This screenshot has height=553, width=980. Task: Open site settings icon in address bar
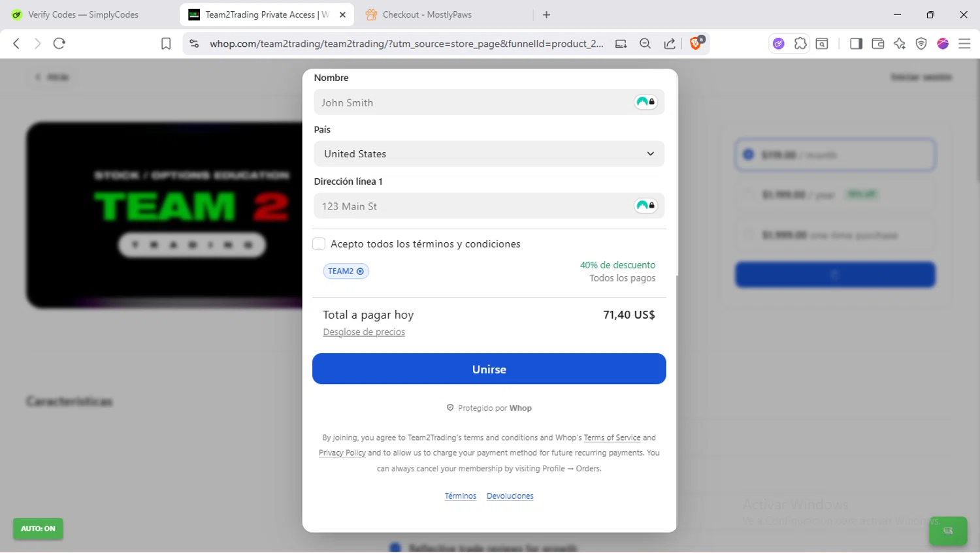click(194, 44)
